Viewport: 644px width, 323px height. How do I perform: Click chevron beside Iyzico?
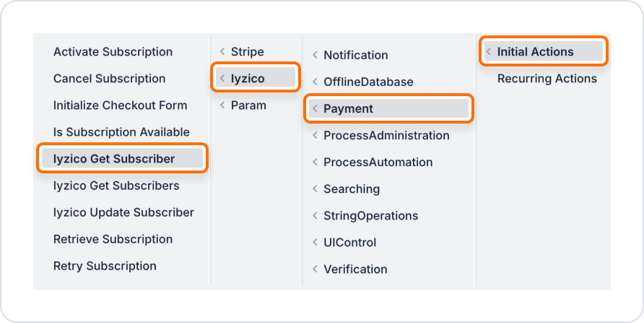(x=222, y=77)
